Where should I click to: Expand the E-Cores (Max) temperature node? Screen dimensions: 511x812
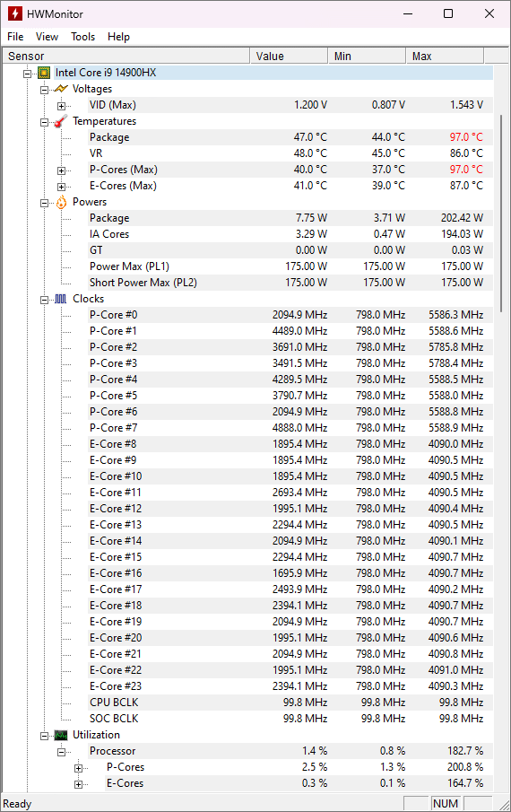[x=61, y=187]
